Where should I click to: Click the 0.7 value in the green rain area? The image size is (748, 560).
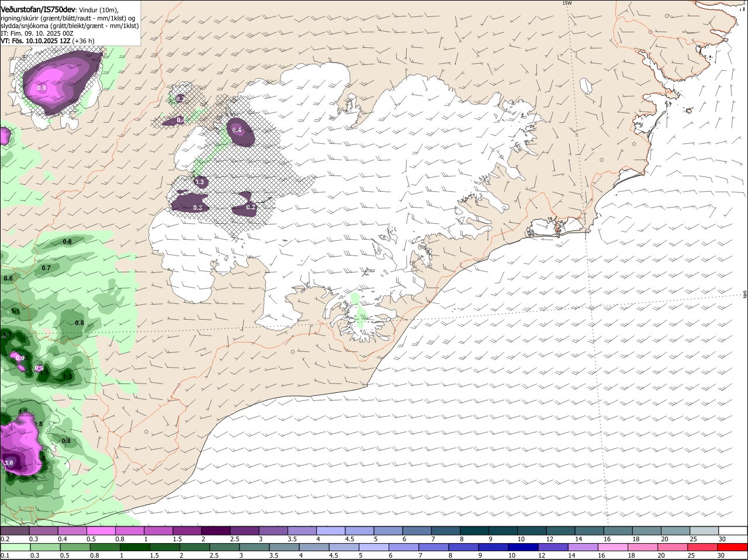46,268
